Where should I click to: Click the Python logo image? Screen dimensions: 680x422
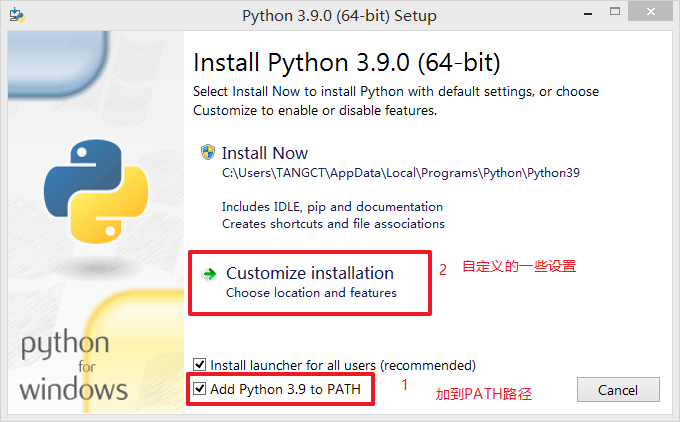click(96, 191)
